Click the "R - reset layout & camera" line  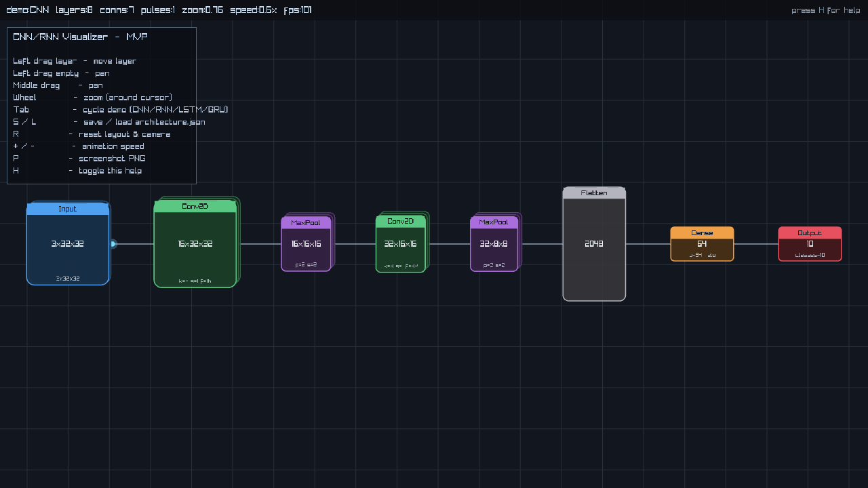(92, 134)
